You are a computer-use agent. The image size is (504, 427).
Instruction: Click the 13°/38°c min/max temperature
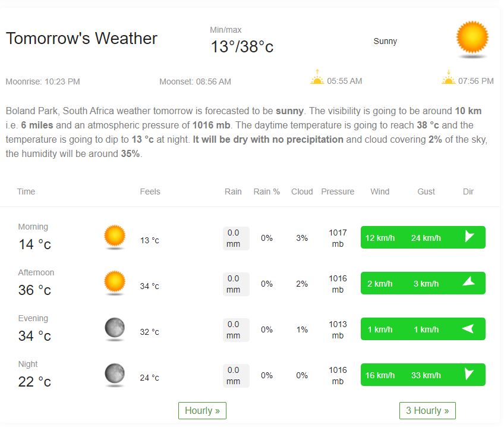point(242,46)
